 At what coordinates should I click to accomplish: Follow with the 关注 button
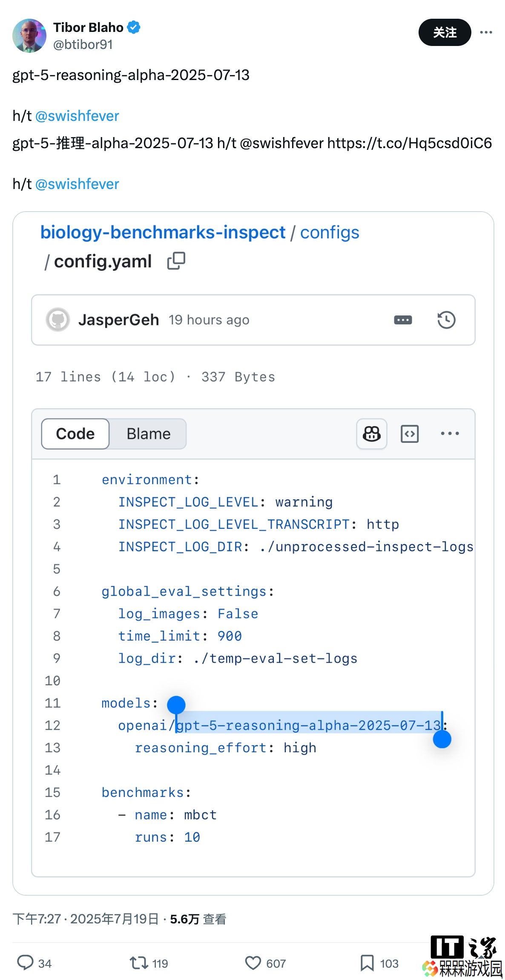pyautogui.click(x=445, y=32)
